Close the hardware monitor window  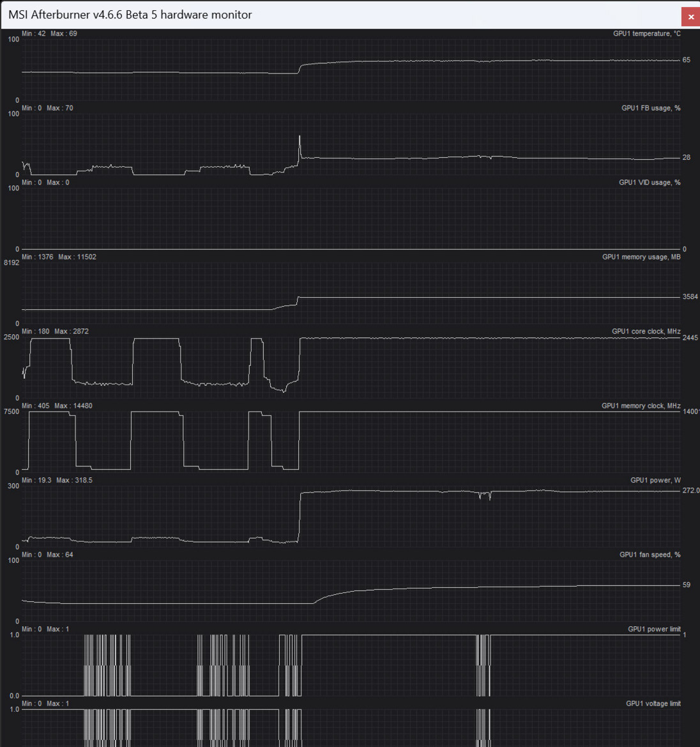690,17
